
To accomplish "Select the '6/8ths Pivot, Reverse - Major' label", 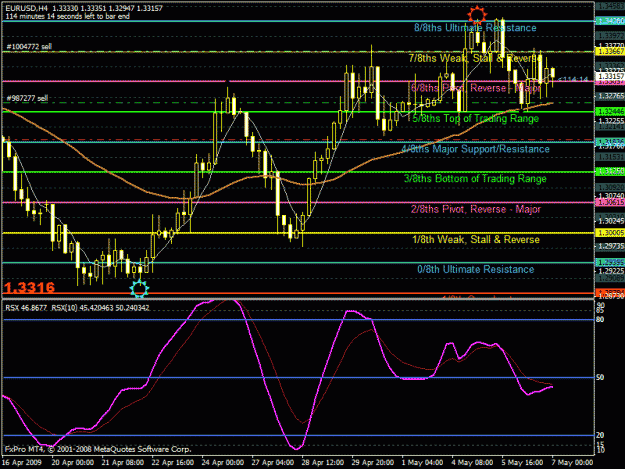I will [x=476, y=88].
